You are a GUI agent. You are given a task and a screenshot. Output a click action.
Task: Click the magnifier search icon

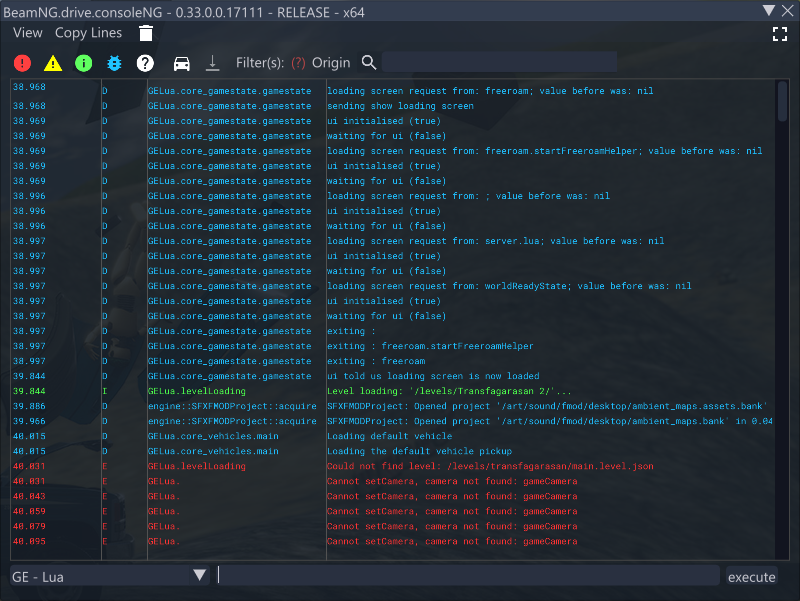(x=369, y=63)
